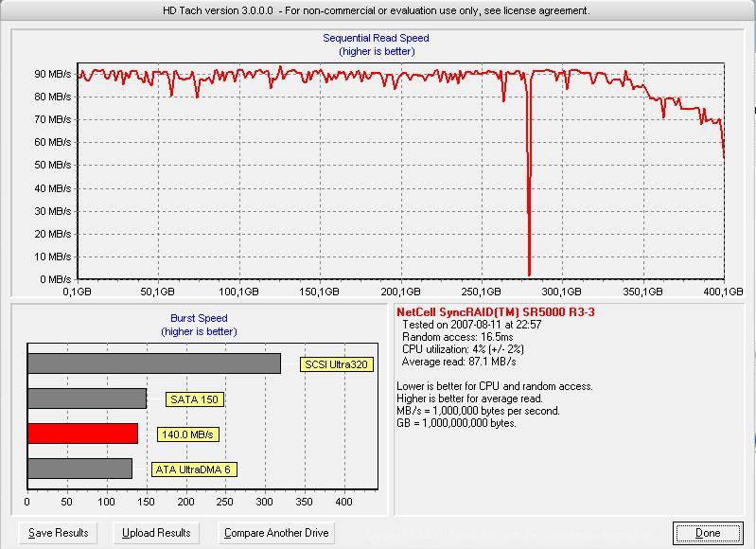Click the 300 tick on burst axis
Image resolution: width=756 pixels, height=549 pixels.
[264, 502]
